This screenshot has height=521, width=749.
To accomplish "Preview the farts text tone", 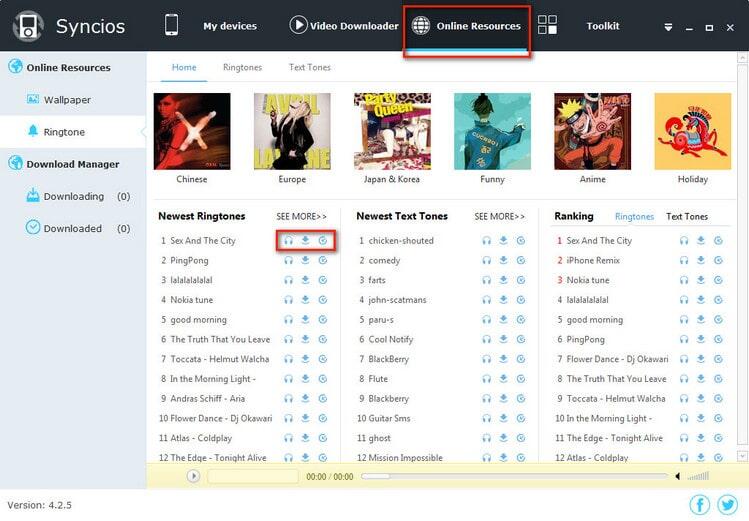I will pos(486,280).
